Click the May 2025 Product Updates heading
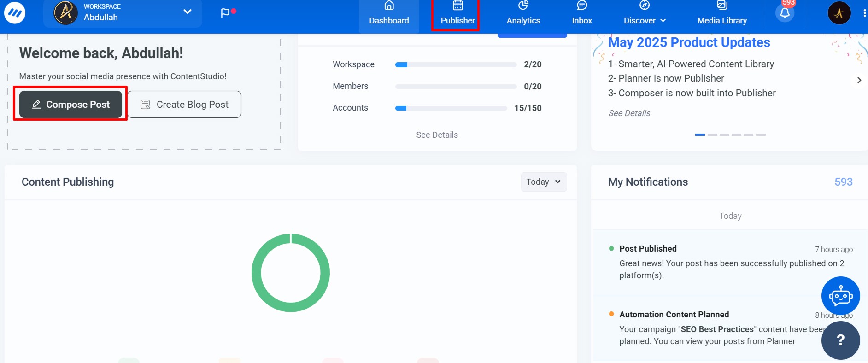 pyautogui.click(x=689, y=42)
